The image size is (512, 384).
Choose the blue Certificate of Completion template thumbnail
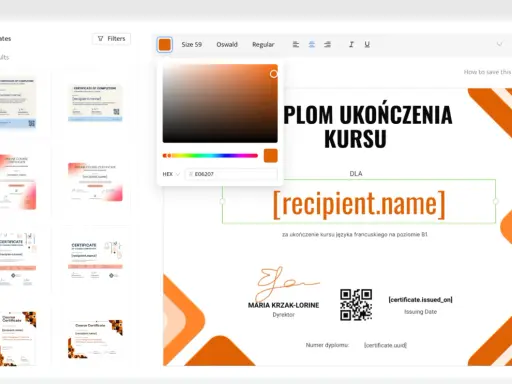(95, 103)
